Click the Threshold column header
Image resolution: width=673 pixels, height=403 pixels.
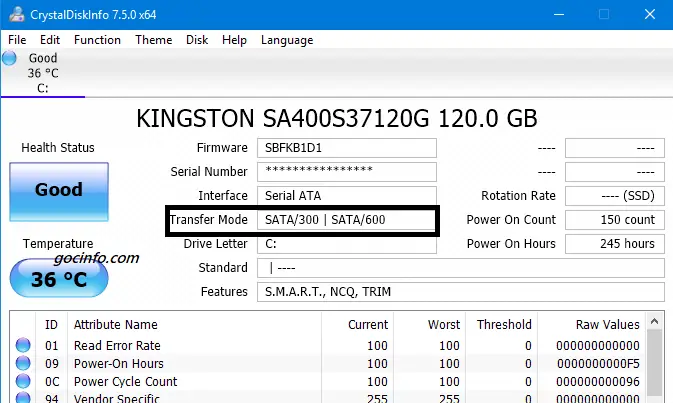coord(504,325)
